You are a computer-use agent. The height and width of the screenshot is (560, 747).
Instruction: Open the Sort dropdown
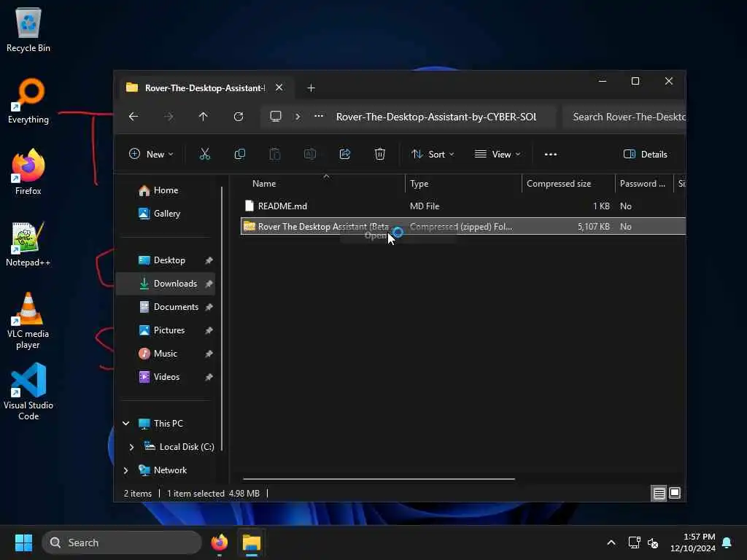[433, 155]
